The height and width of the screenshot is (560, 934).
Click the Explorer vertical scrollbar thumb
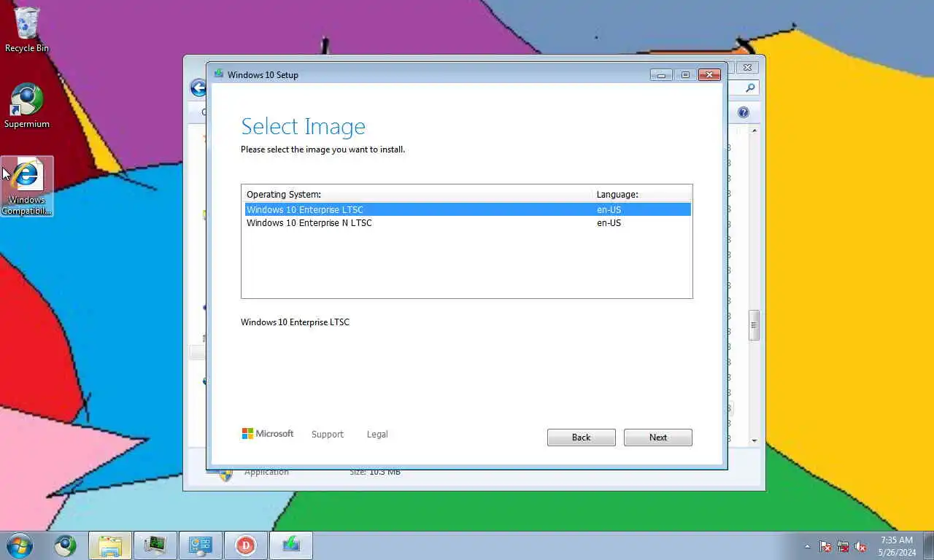(754, 325)
